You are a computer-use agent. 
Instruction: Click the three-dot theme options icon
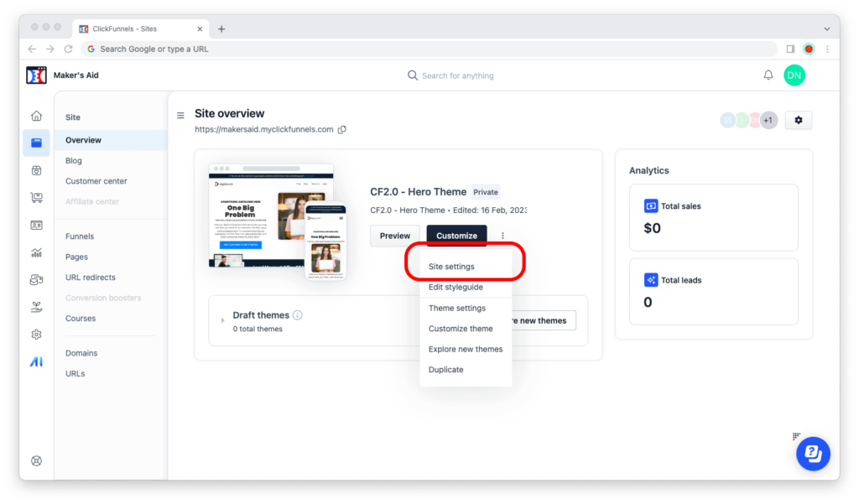(502, 236)
